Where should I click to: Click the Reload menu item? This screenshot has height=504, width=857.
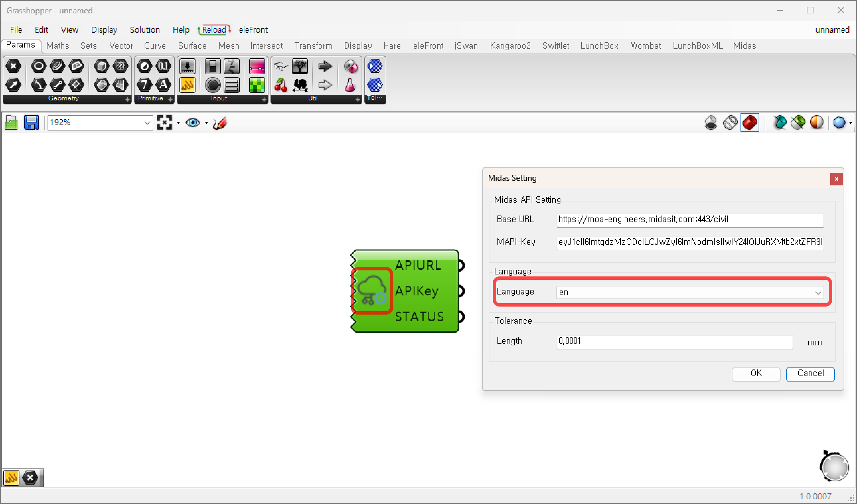coord(214,30)
